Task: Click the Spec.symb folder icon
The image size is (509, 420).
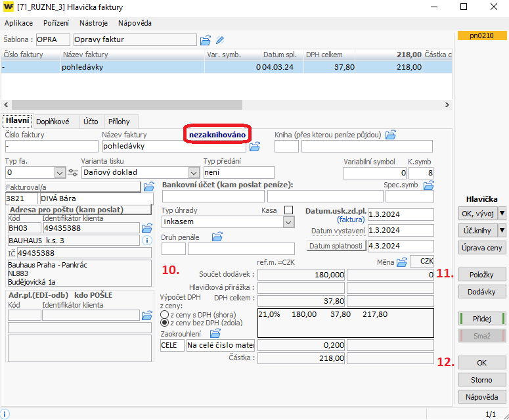Action: point(429,185)
